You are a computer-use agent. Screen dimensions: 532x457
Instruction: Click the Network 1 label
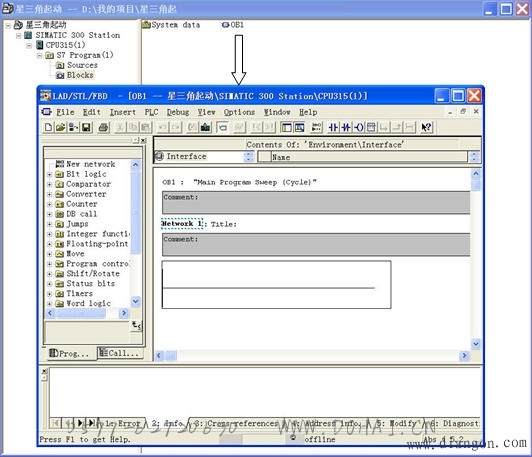(x=182, y=224)
